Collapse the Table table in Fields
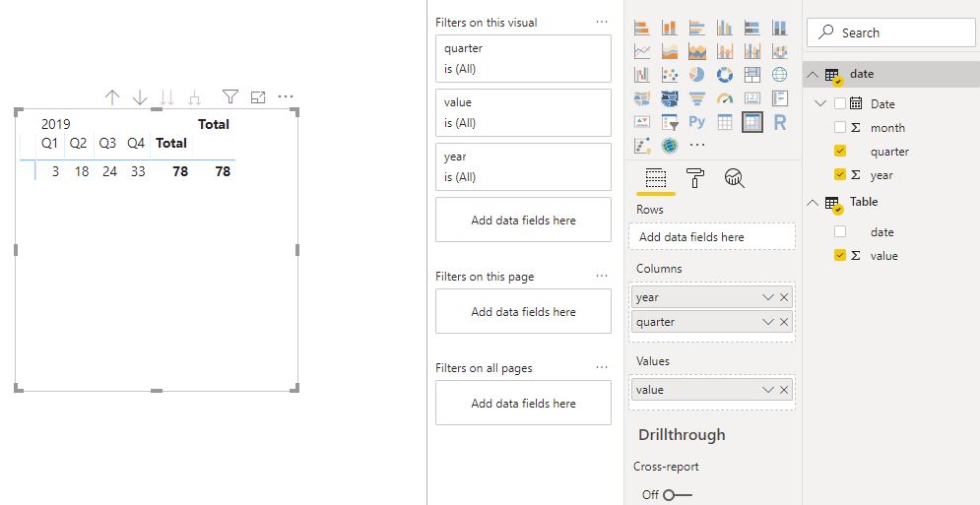 click(813, 203)
